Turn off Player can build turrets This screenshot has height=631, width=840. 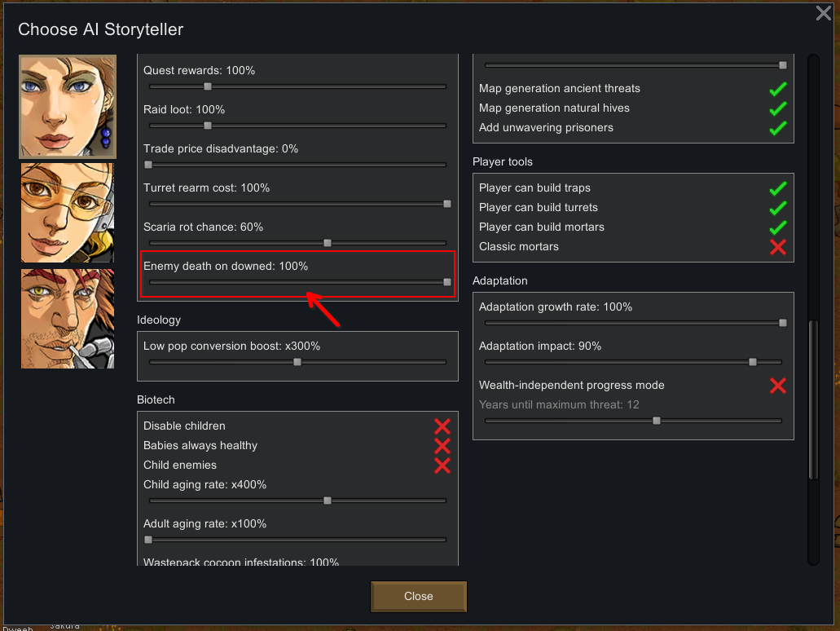click(x=777, y=208)
